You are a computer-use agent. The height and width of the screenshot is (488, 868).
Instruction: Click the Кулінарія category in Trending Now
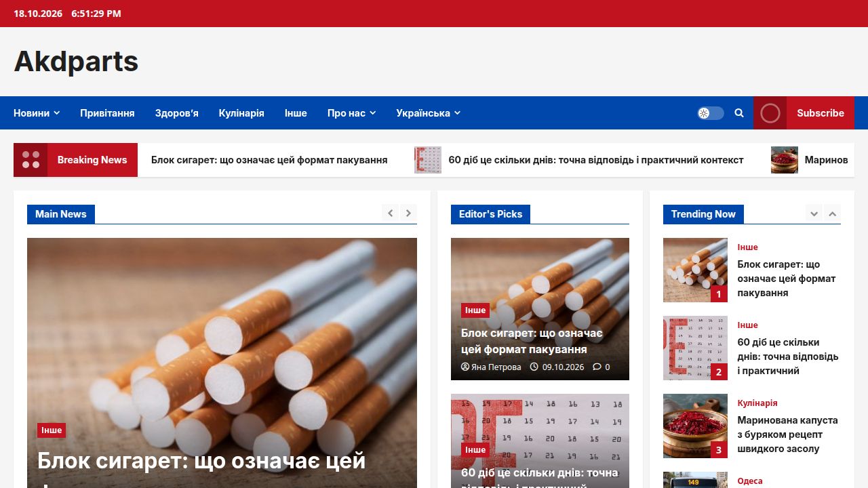click(x=757, y=403)
